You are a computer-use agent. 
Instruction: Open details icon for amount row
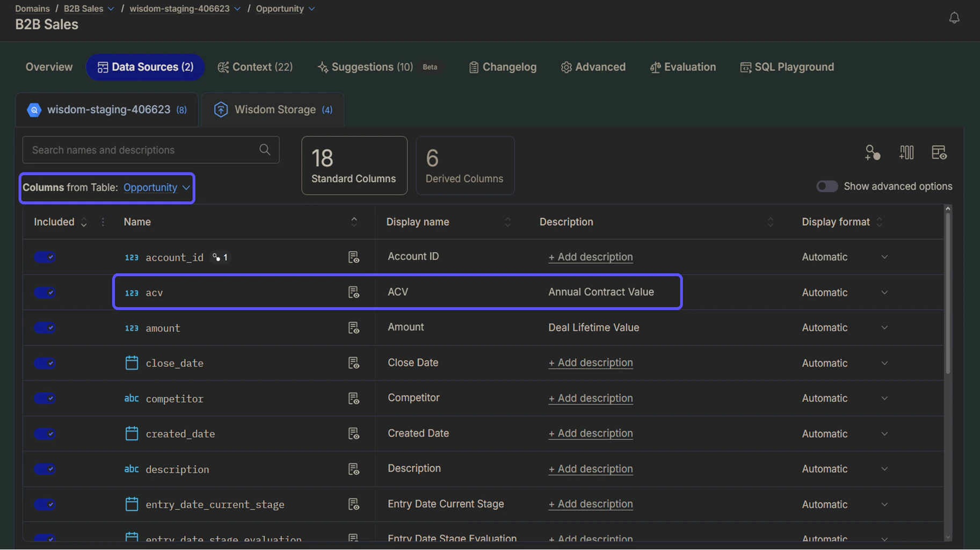353,328
